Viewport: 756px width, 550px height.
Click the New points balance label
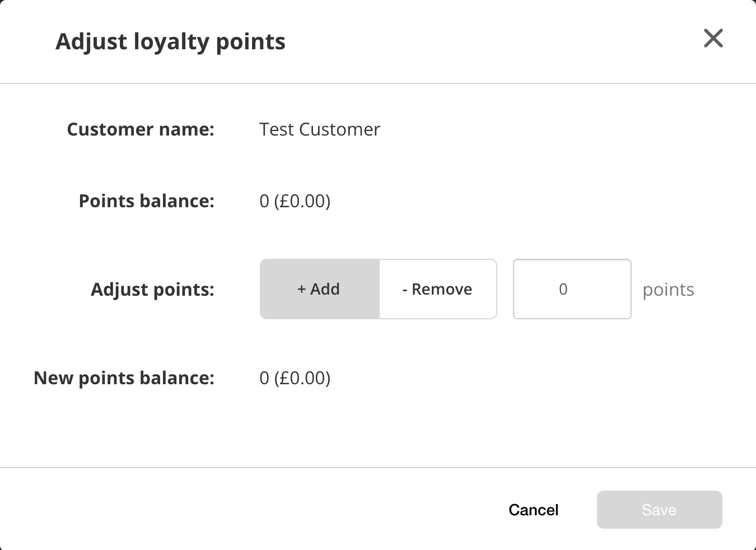coord(124,378)
